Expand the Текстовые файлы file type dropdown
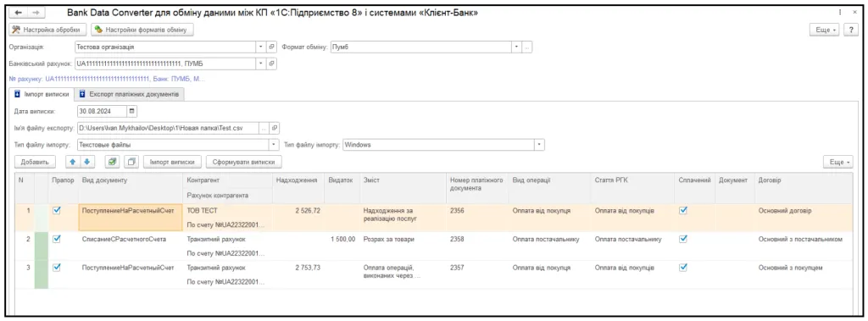Screen dimensions: 868x321 coord(274,145)
